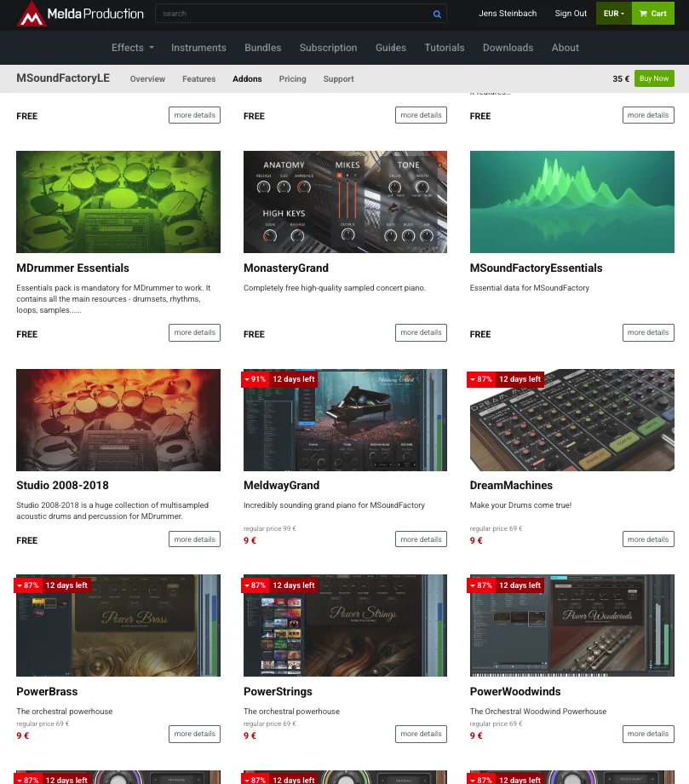Open the Guides page
The width and height of the screenshot is (689, 784).
[x=391, y=48]
